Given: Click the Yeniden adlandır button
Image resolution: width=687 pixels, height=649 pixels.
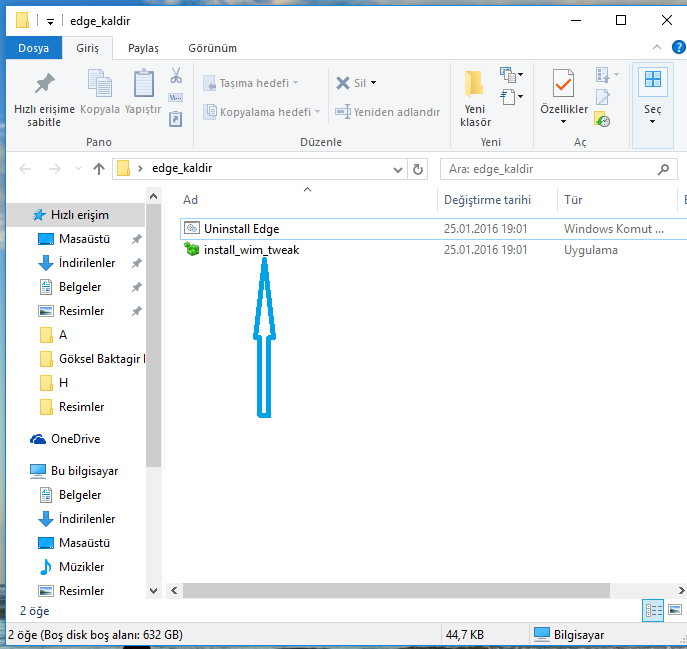Looking at the screenshot, I should pyautogui.click(x=388, y=112).
